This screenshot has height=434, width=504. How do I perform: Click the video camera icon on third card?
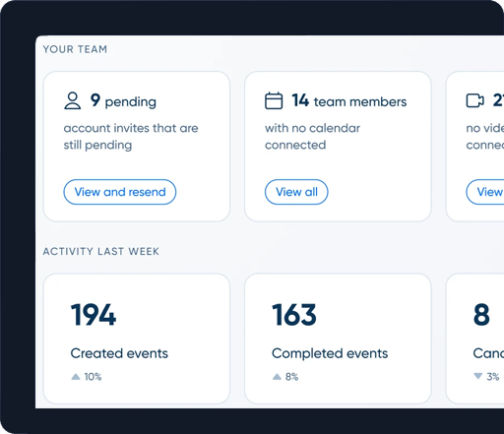(x=475, y=100)
